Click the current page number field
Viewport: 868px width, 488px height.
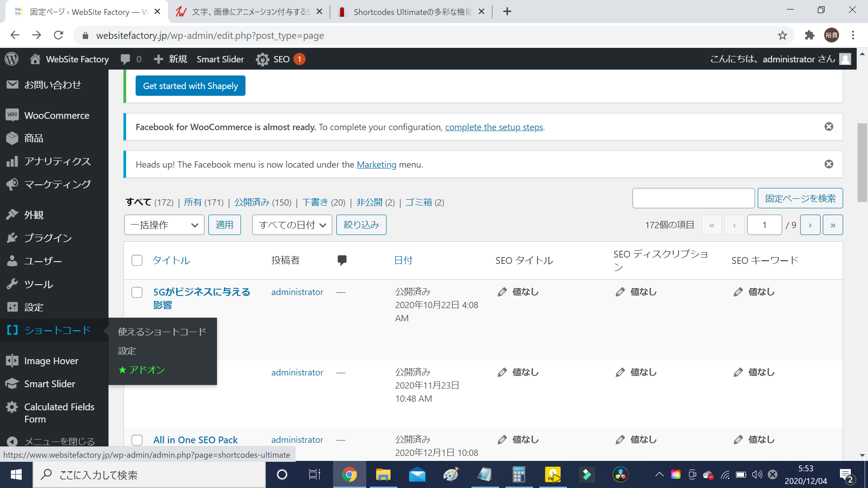(x=764, y=225)
